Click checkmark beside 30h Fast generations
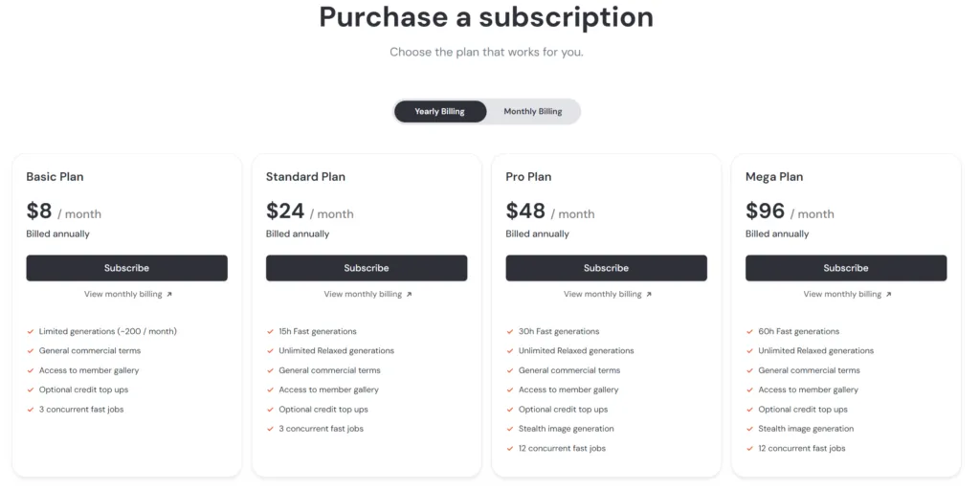The width and height of the screenshot is (980, 490). (510, 332)
